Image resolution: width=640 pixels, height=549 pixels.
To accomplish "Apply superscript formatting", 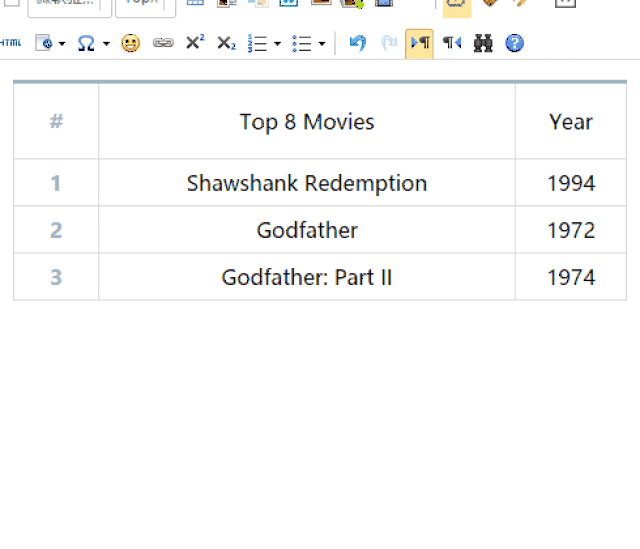I will coord(195,43).
